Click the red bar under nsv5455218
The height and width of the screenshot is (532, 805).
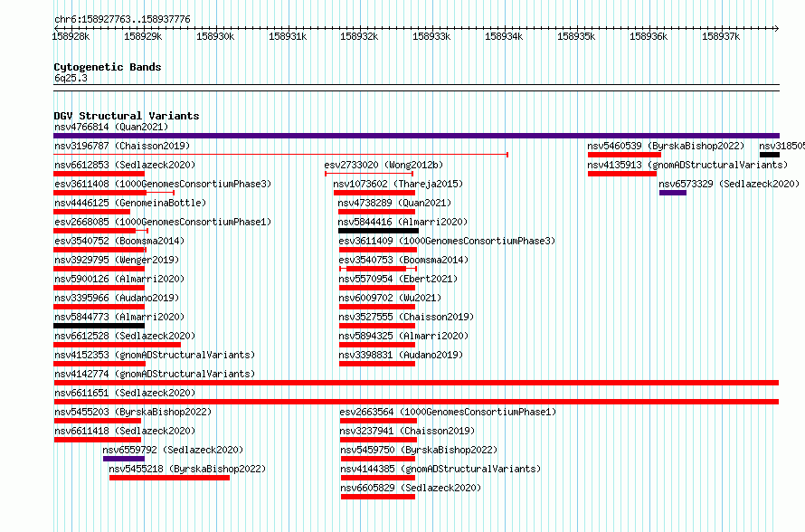pyautogui.click(x=169, y=478)
